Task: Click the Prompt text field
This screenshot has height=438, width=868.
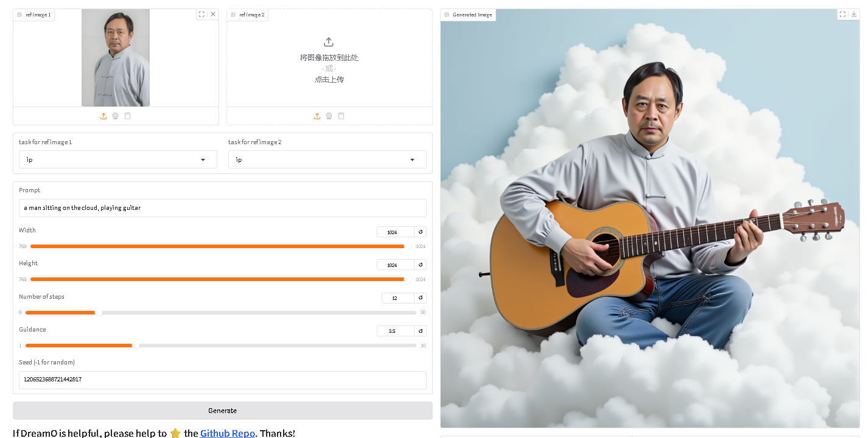Action: tap(222, 208)
